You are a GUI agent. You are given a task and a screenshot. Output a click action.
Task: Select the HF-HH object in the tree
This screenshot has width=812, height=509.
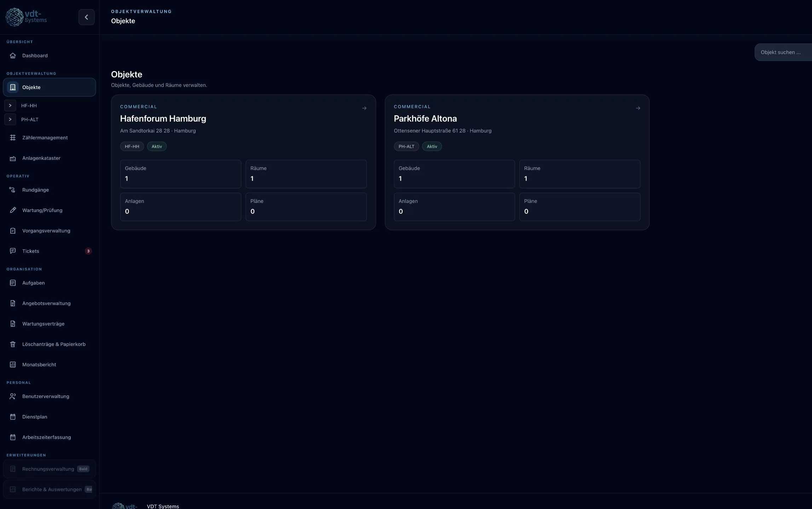click(29, 106)
